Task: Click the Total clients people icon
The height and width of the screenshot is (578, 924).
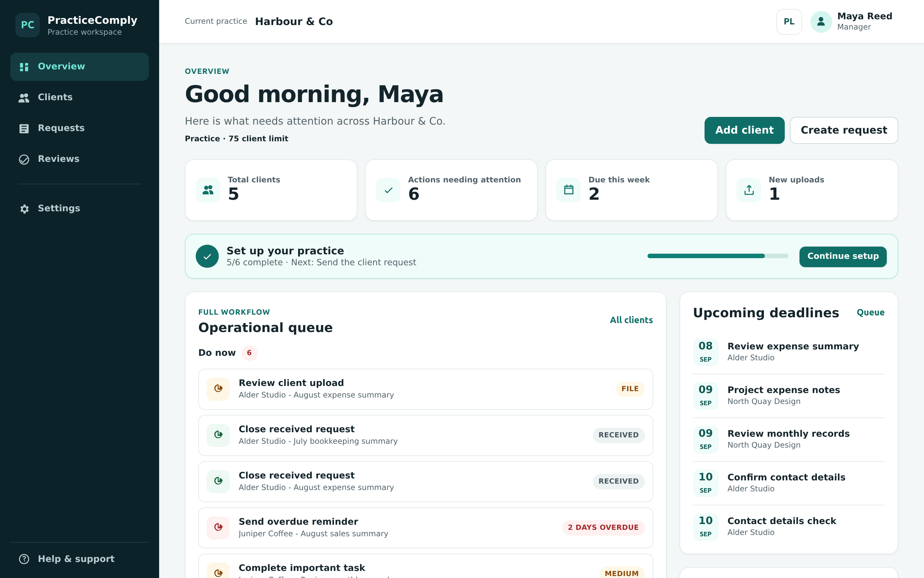Action: [208, 190]
